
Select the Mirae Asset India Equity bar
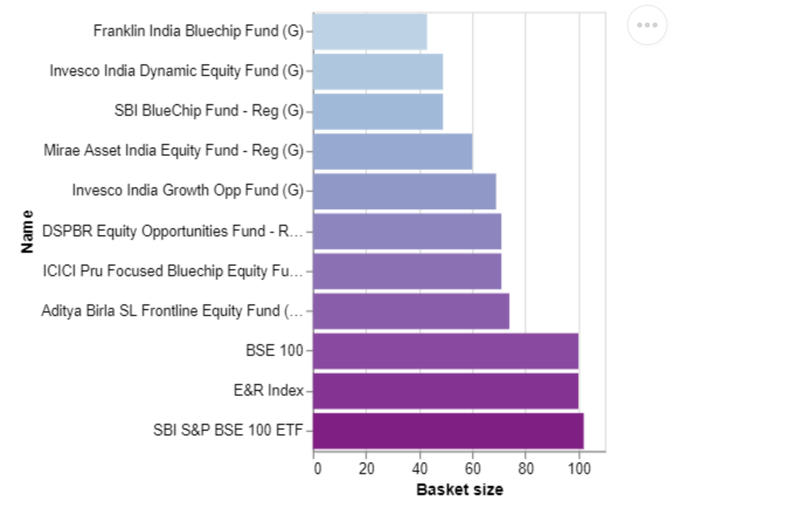click(x=392, y=151)
